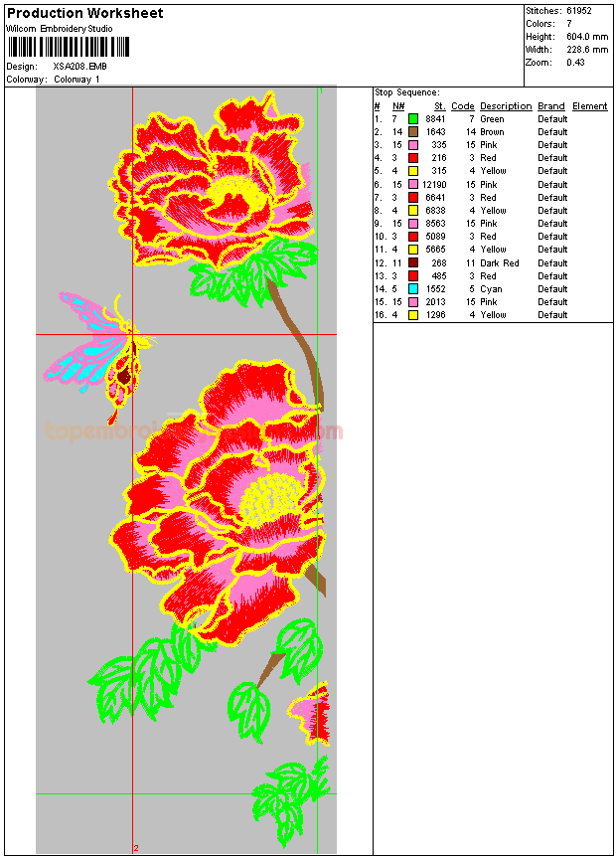This screenshot has width=616, height=856.
Task: Click the green swatch in stop 1
Action: (x=413, y=119)
